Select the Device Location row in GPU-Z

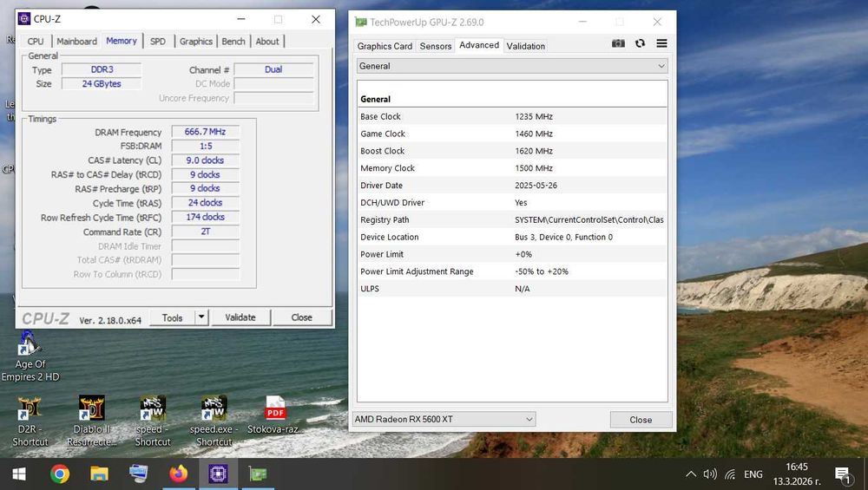click(512, 237)
